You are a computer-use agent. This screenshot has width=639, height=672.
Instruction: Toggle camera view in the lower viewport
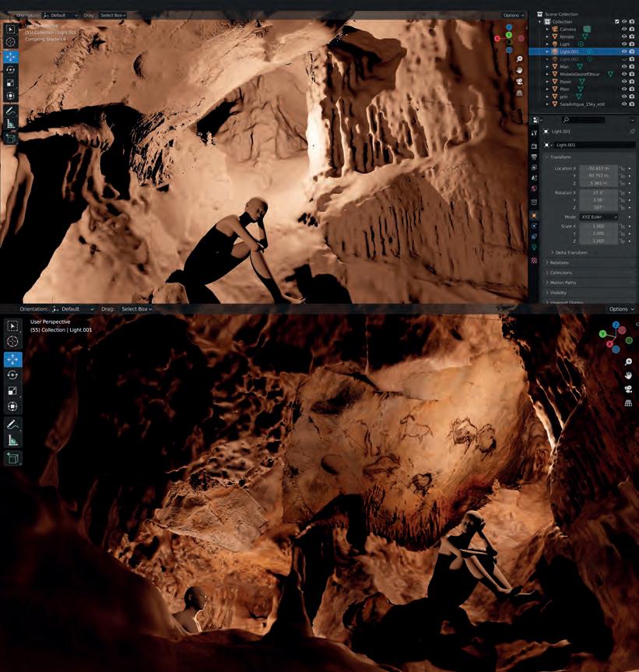628,389
